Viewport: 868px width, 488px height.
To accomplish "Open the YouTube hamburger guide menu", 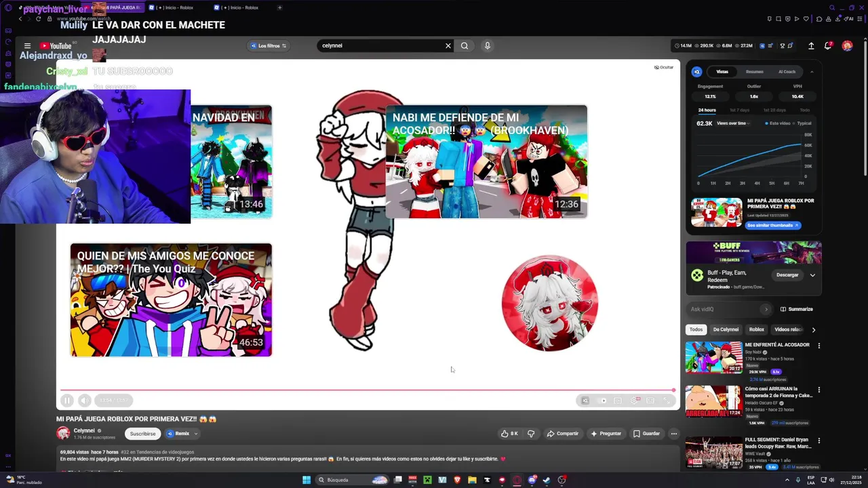I will point(27,46).
